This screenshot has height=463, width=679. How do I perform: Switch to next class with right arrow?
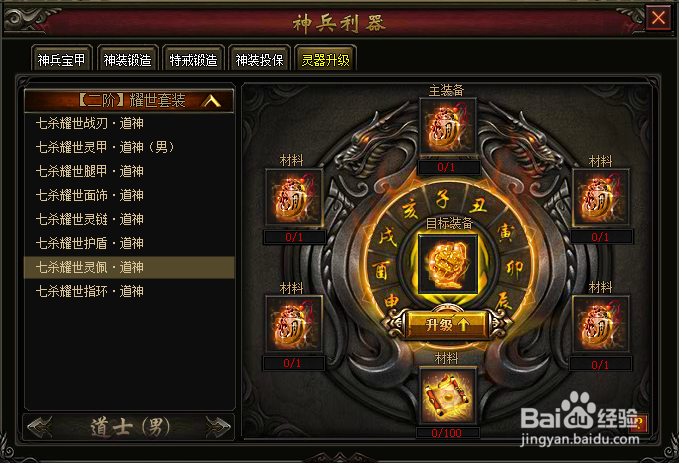(x=217, y=427)
